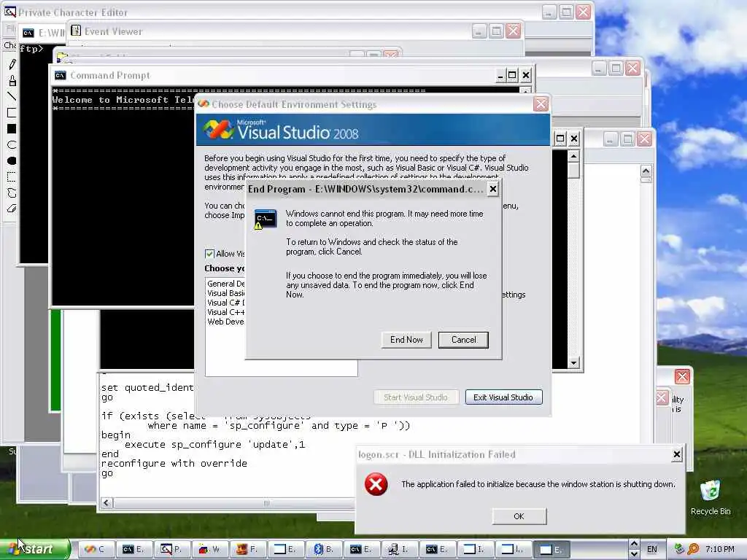The image size is (747, 560).
Task: Click the taskbar scroll-up arrow
Action: click(634, 544)
